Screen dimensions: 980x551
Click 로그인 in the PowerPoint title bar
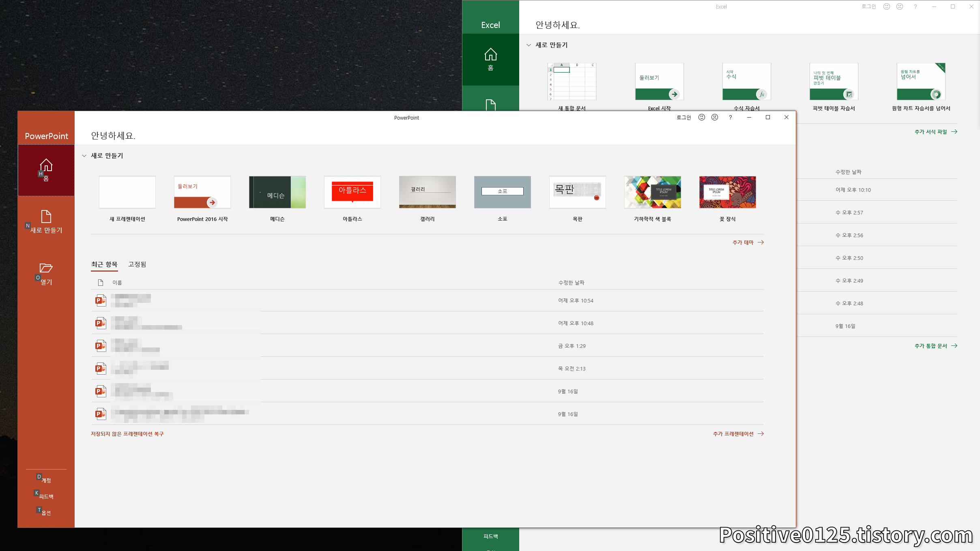[x=683, y=118]
